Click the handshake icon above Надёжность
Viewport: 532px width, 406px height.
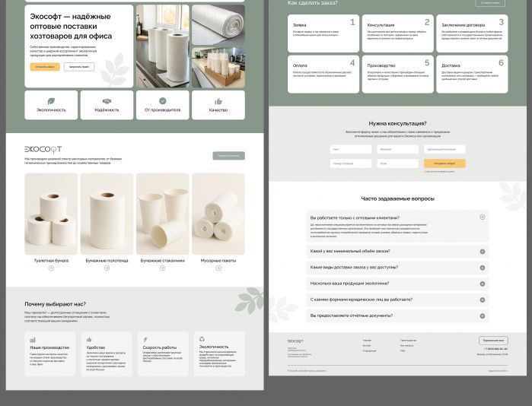107,101
